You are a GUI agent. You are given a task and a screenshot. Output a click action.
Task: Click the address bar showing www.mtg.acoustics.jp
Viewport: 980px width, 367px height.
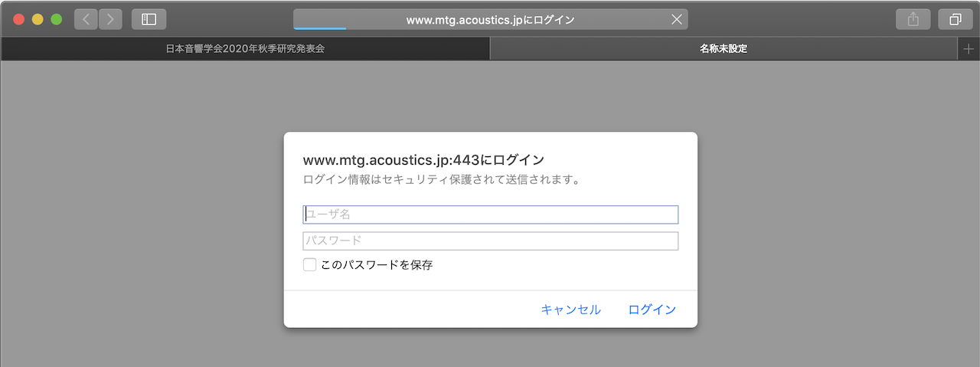[490, 19]
